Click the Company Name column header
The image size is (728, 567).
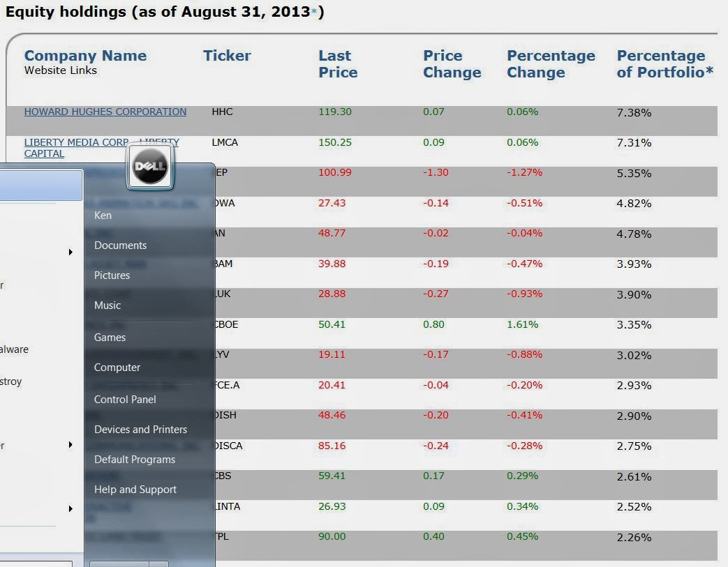click(85, 56)
